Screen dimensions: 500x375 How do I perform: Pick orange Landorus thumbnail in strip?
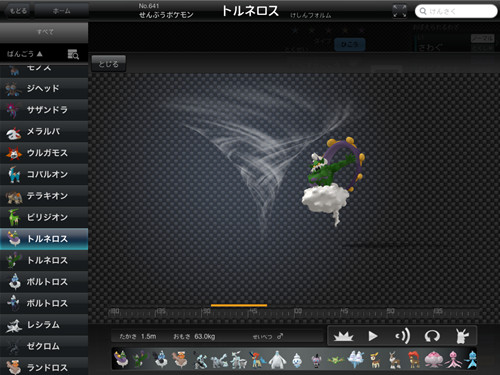[180, 359]
